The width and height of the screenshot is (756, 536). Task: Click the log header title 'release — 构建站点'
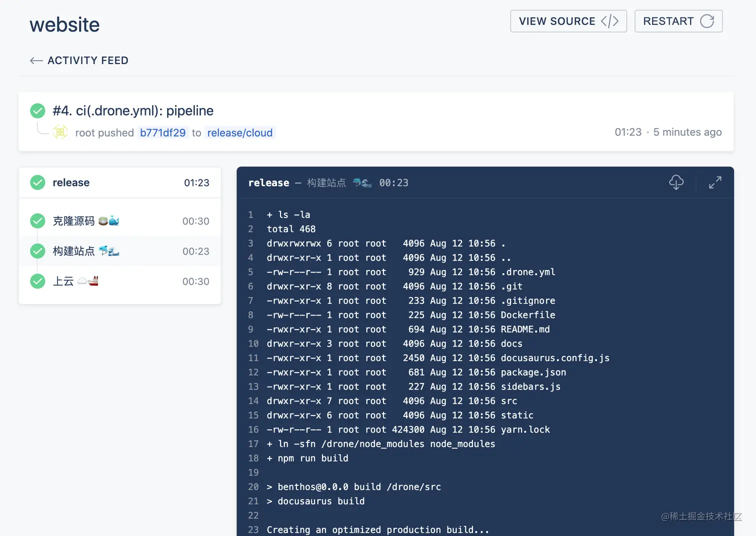297,182
